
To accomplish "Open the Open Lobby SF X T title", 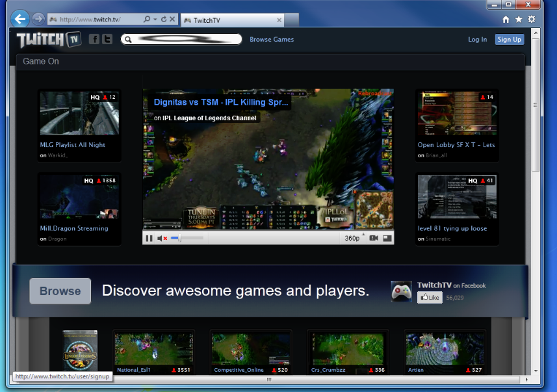I will [x=456, y=145].
